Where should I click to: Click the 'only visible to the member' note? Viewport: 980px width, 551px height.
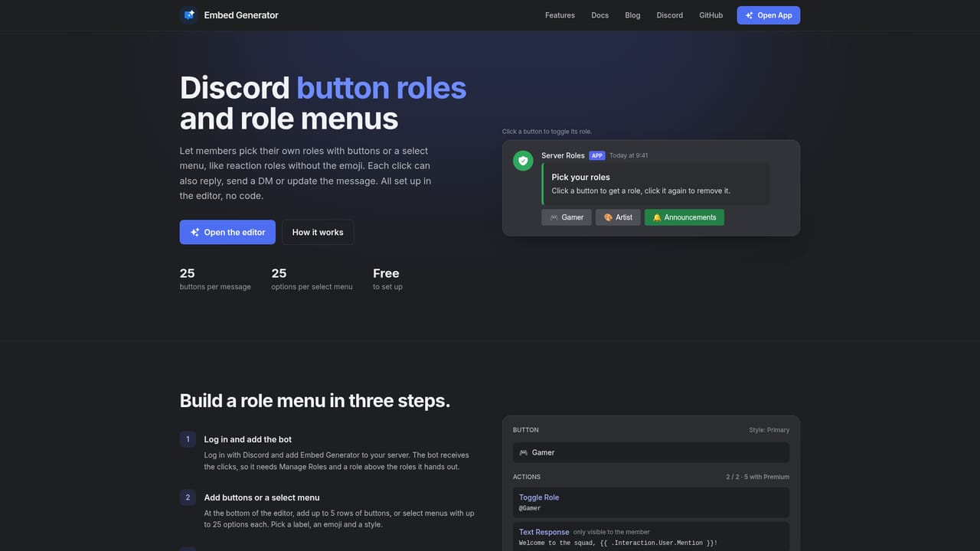click(x=612, y=532)
